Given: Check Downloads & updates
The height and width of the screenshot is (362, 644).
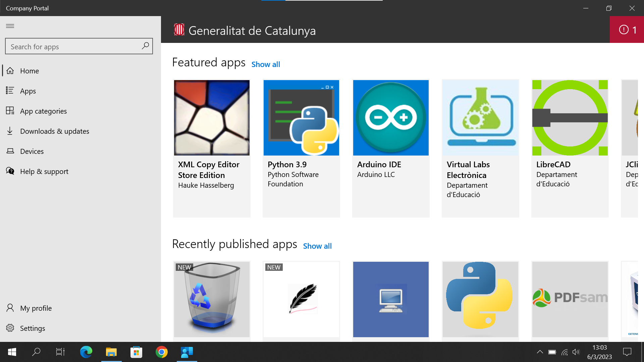Looking at the screenshot, I should tap(55, 131).
